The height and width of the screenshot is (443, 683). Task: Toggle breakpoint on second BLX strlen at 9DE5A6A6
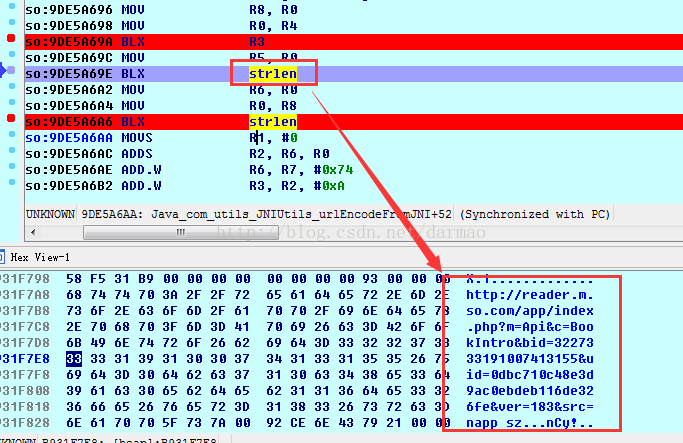(11, 118)
